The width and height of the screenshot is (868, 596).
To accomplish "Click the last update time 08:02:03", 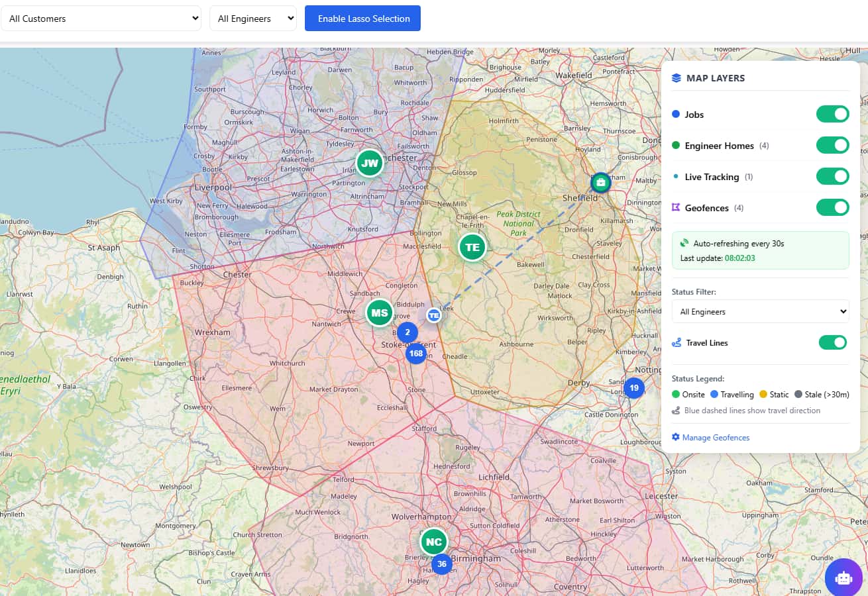I will (x=740, y=258).
